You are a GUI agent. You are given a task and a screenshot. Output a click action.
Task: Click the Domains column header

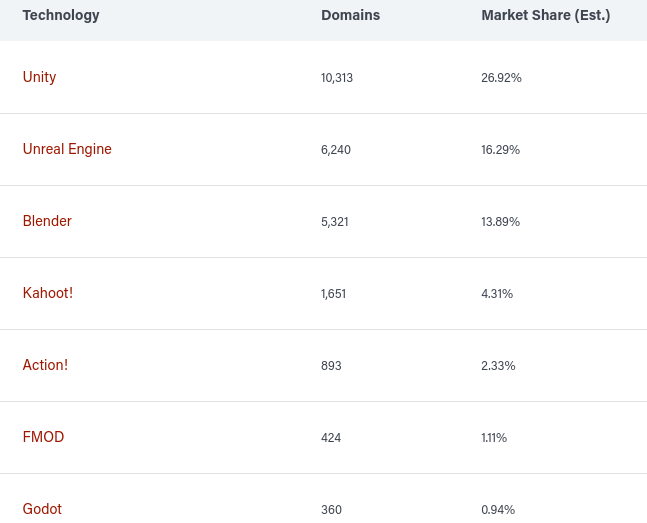pyautogui.click(x=350, y=15)
